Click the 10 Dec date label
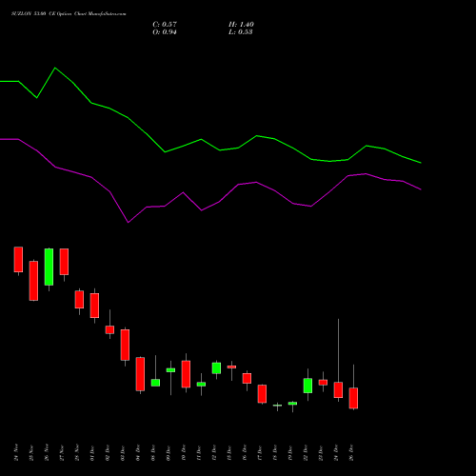This screenshot has width=476, height=476. point(184,452)
